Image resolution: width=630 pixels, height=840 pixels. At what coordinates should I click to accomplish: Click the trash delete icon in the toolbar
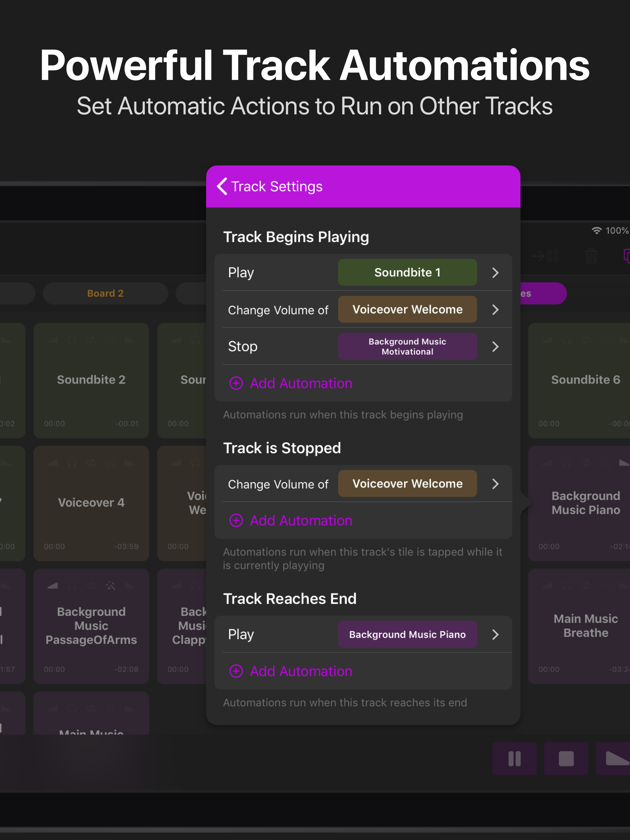click(591, 256)
